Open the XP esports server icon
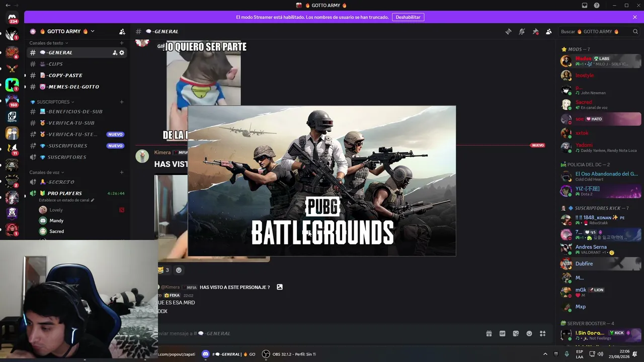644x362 pixels. [x=12, y=117]
